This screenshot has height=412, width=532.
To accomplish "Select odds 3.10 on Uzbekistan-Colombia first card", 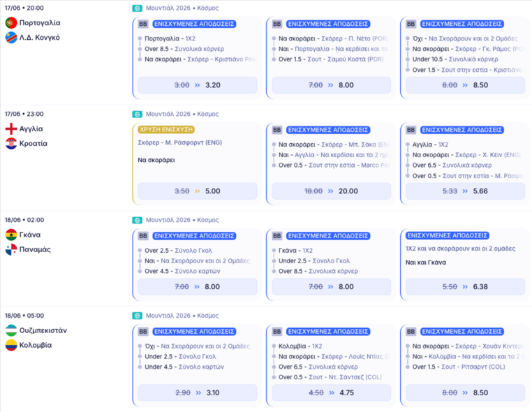I will click(198, 392).
